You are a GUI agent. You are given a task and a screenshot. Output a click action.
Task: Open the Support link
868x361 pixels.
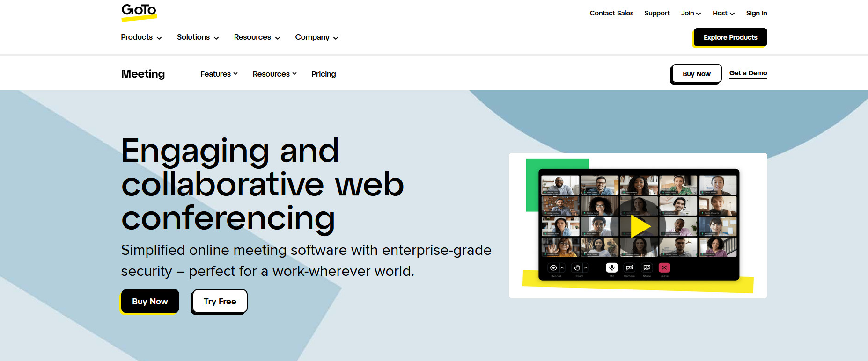tap(657, 13)
